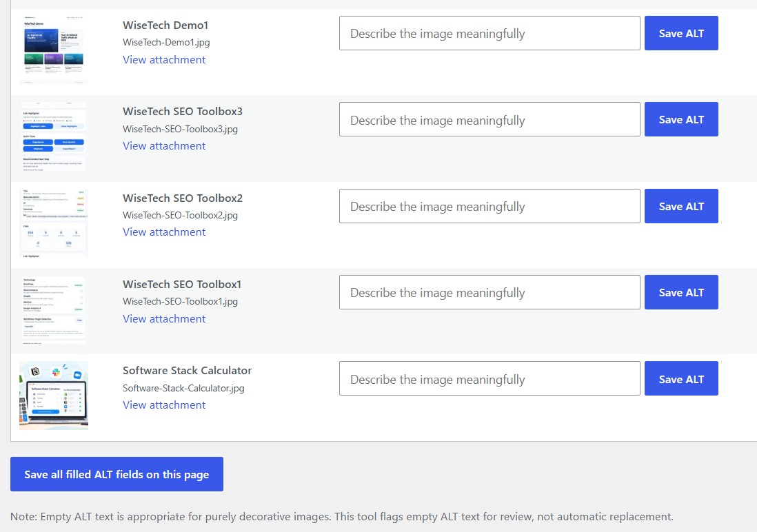
Task: View attachment for WiseTech SEO Toolbox2
Action: pos(164,232)
